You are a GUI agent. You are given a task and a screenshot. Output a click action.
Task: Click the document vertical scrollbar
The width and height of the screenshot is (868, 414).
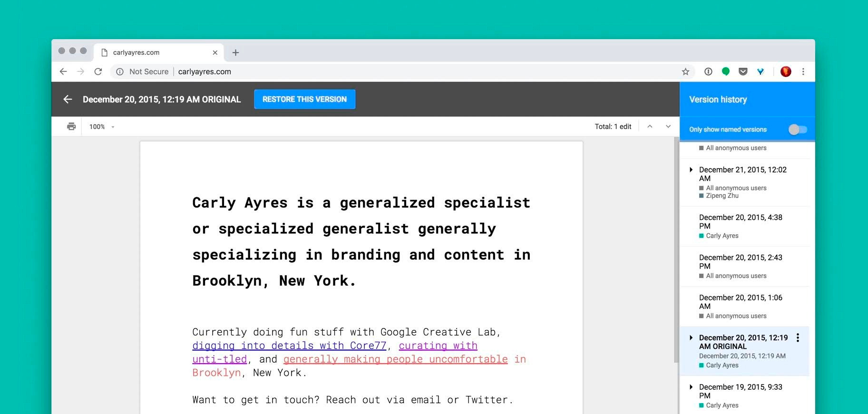pyautogui.click(x=676, y=250)
